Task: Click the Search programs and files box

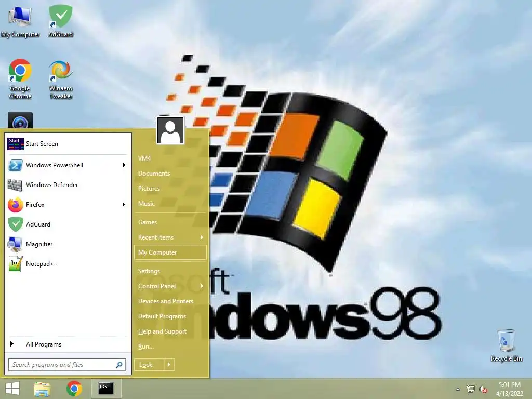Action: click(x=67, y=365)
